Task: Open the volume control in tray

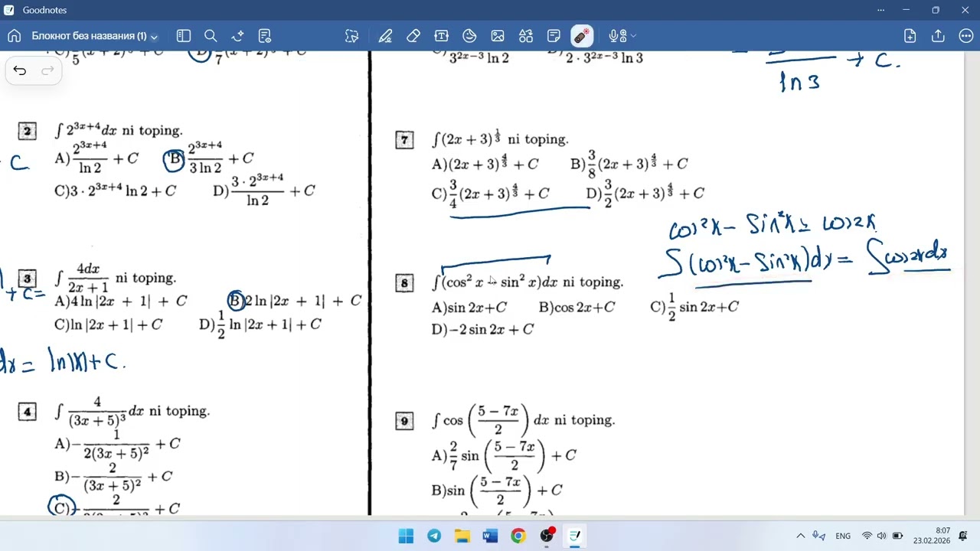Action: coord(882,536)
